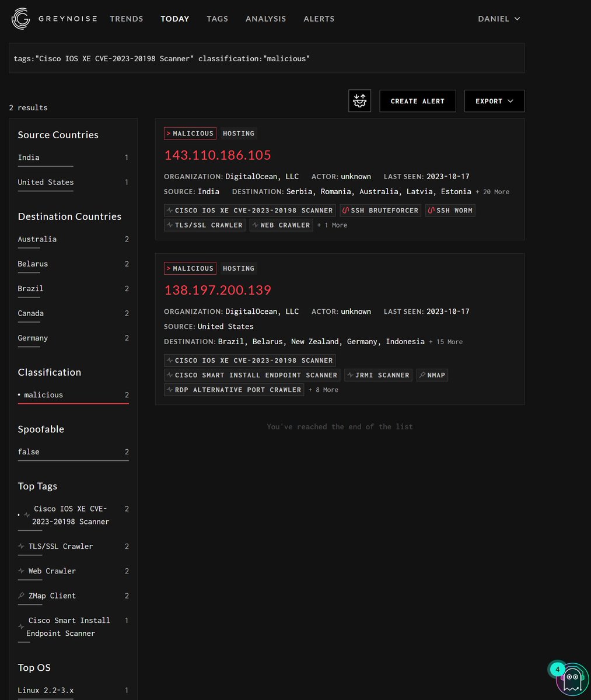This screenshot has height=700, width=591.
Task: Click Cisco IOS XE Scanner tag on first card
Action: click(250, 210)
